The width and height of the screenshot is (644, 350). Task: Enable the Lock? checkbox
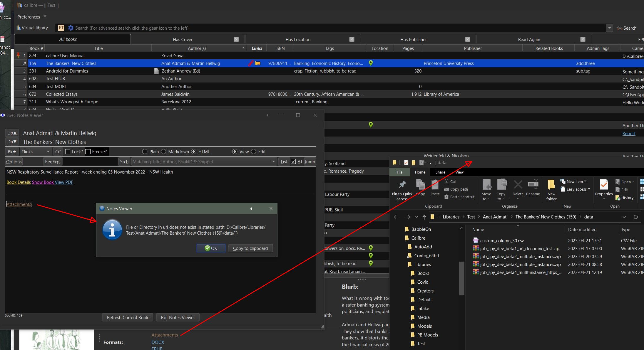pos(68,152)
